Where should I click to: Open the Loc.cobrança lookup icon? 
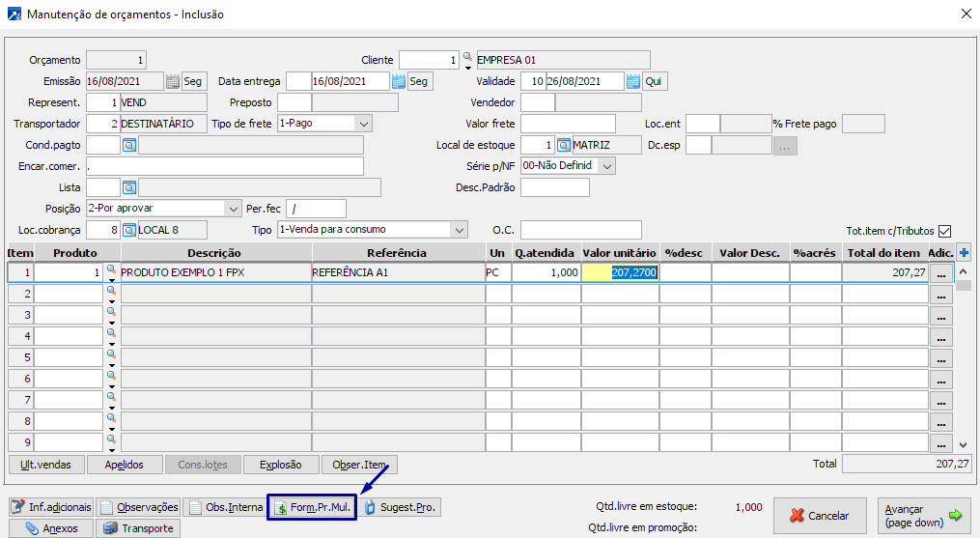pyautogui.click(x=129, y=230)
